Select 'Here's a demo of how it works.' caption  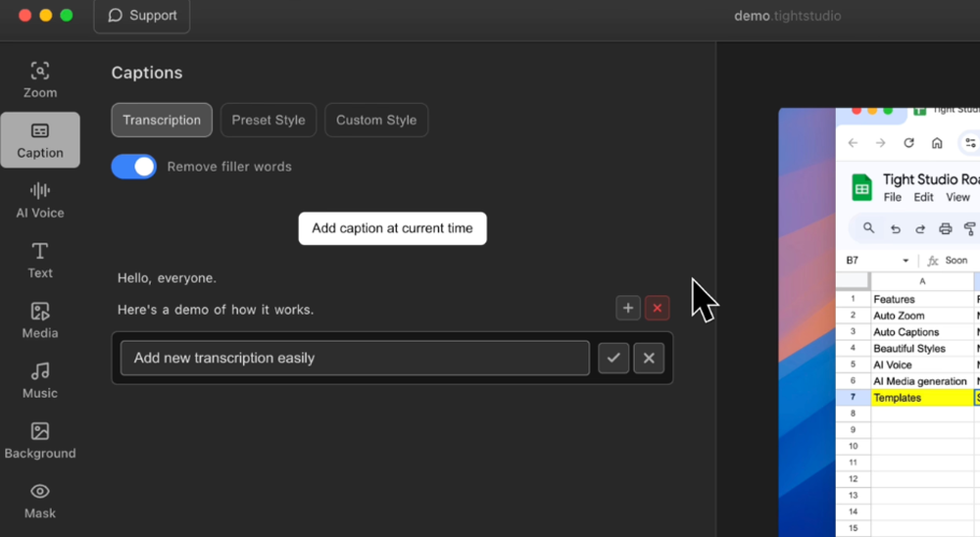pyautogui.click(x=216, y=310)
